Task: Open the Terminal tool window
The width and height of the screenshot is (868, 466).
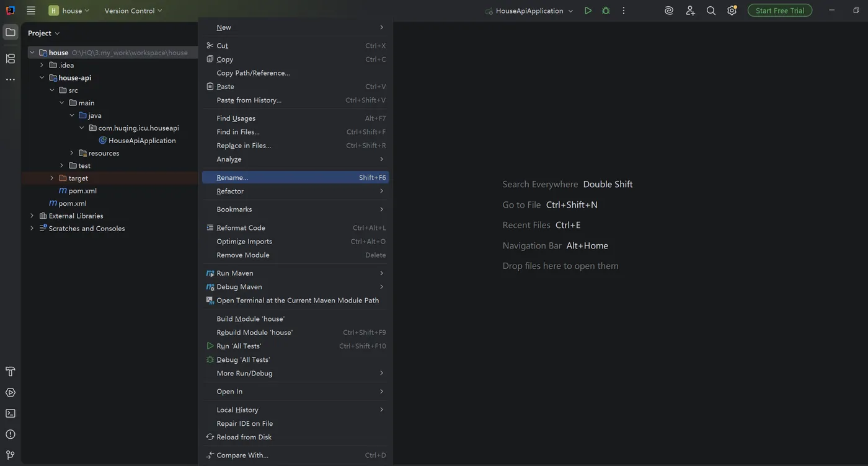Action: tap(11, 413)
